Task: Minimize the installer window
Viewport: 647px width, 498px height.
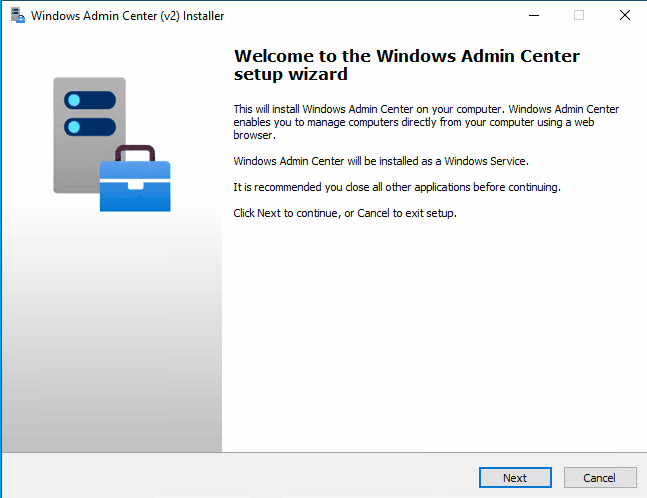Action: coord(532,16)
